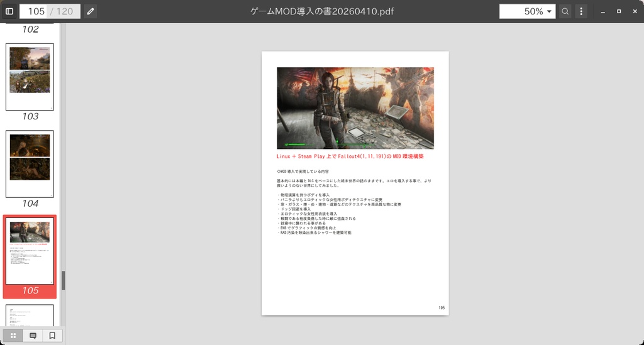The image size is (644, 345).
Task: Click the '◇MOD導入で実現している内容' line
Action: click(x=303, y=172)
